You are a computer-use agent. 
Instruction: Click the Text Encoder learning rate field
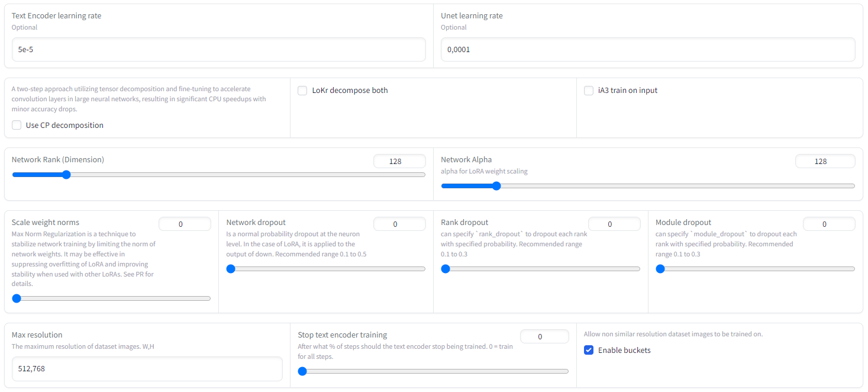218,50
